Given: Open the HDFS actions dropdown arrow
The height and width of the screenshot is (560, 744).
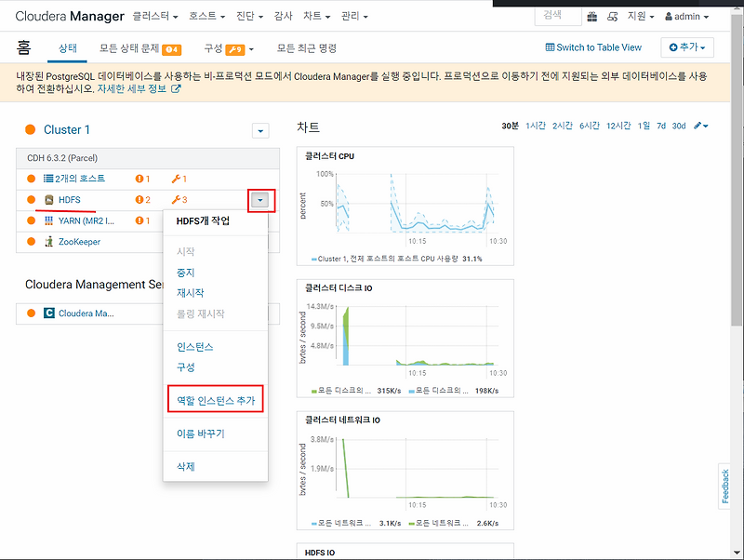Looking at the screenshot, I should (260, 199).
